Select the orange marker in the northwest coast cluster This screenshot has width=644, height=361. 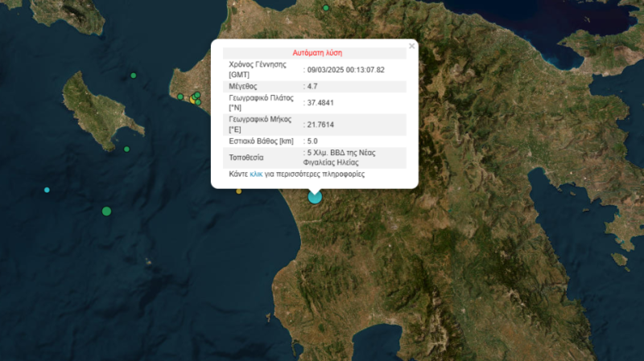click(193, 101)
